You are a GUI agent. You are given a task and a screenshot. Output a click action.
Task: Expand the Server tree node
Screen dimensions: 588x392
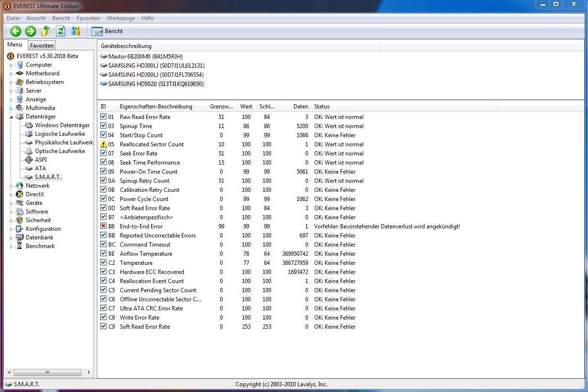(11, 91)
